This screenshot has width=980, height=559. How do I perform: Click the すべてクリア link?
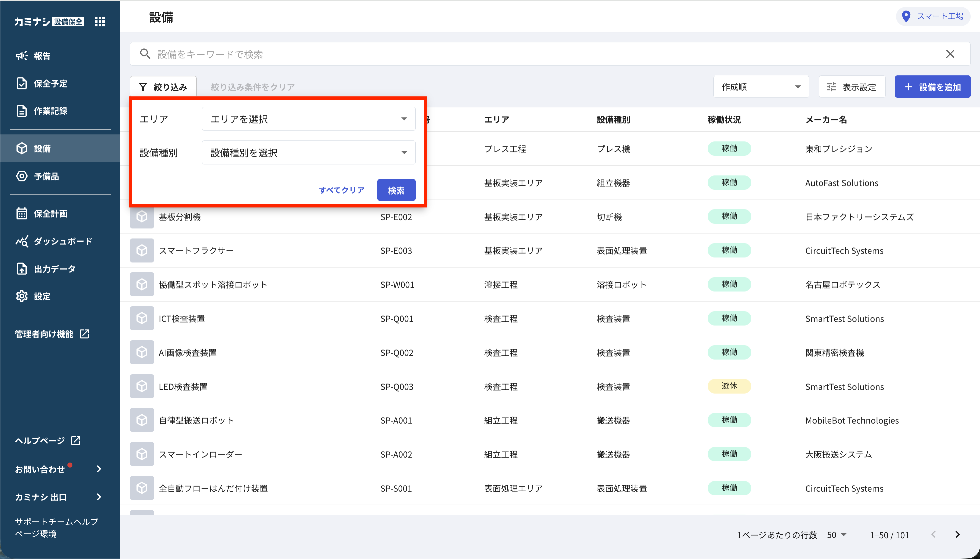[x=342, y=190]
